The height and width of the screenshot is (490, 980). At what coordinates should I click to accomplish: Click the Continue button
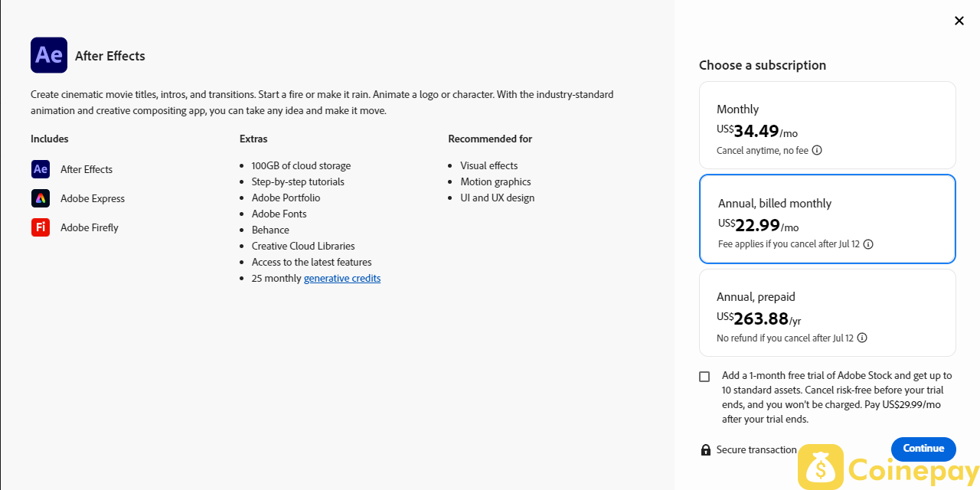(x=923, y=449)
